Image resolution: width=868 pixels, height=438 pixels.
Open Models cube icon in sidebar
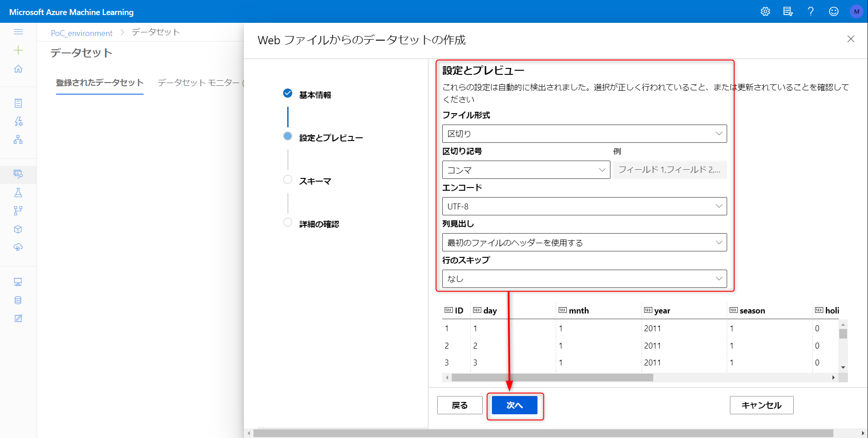pos(18,229)
